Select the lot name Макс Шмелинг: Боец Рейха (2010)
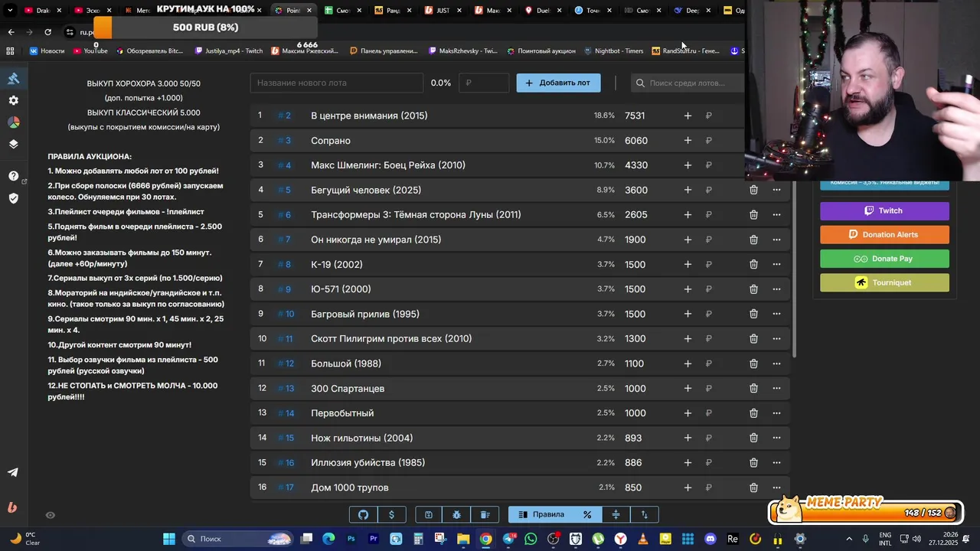 (388, 165)
